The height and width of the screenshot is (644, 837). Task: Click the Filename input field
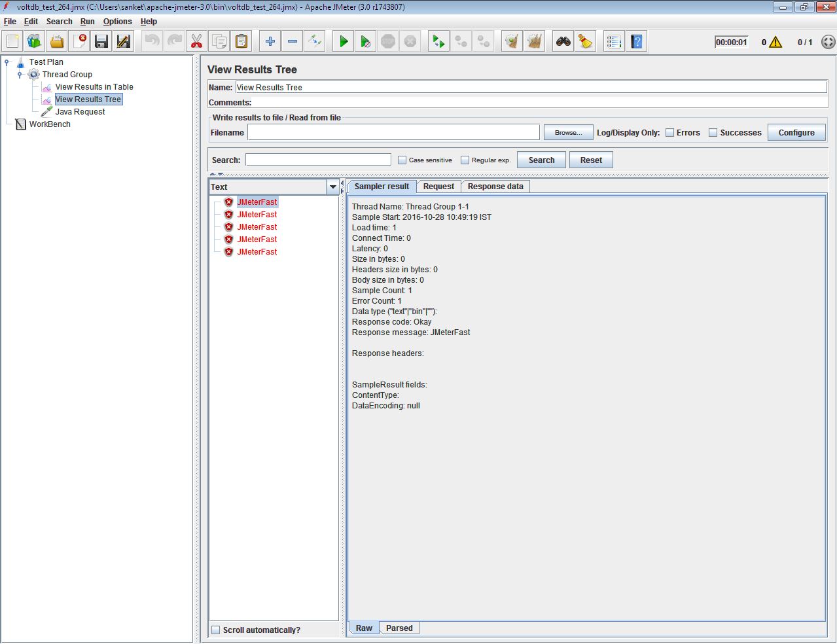pyautogui.click(x=393, y=132)
